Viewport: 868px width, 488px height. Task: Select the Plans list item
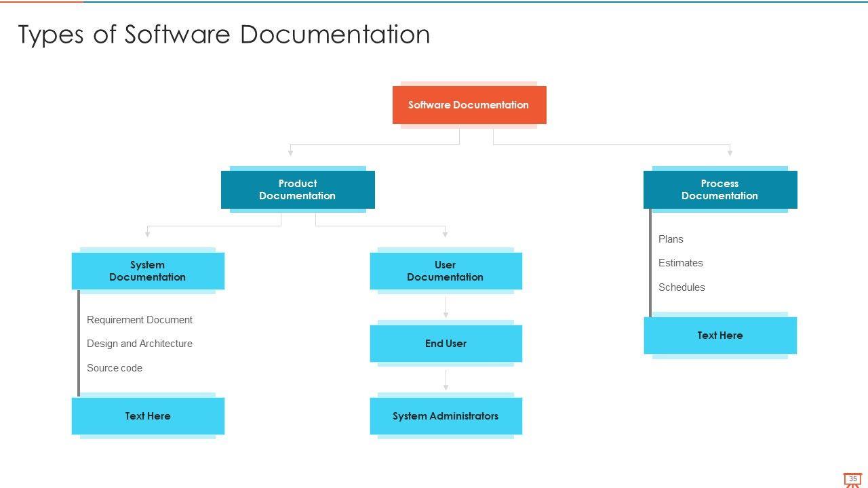click(x=671, y=239)
